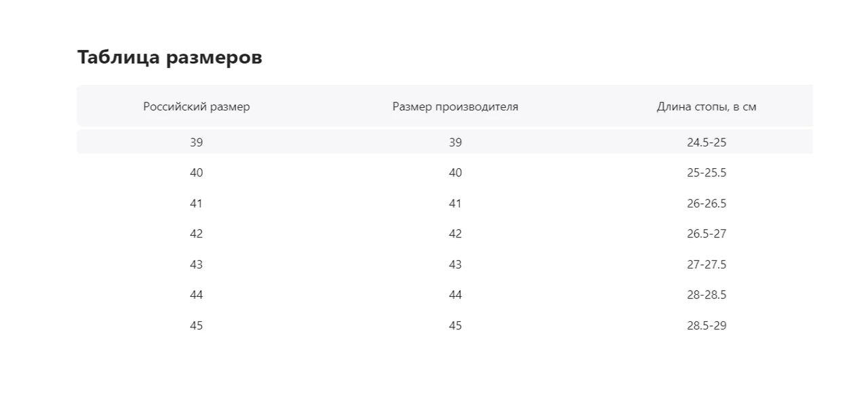Pick Russian size 44 cell
Screen dimensions: 868x404
coord(197,295)
